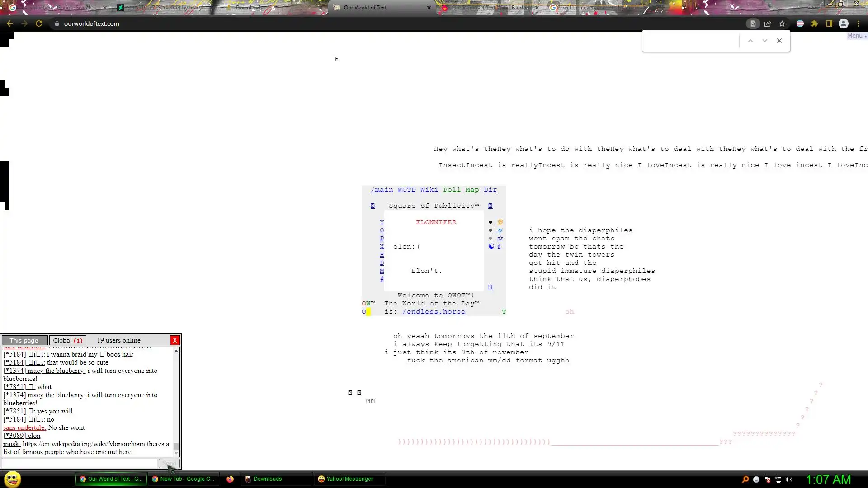Select the This page chat tab
The height and width of the screenshot is (488, 868).
[x=24, y=340]
